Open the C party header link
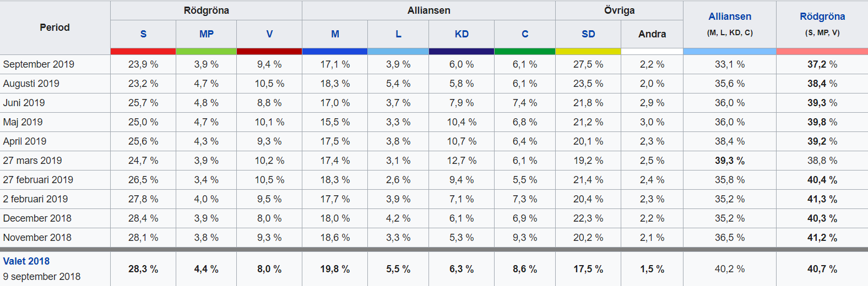The height and width of the screenshot is (286, 868). click(x=525, y=34)
